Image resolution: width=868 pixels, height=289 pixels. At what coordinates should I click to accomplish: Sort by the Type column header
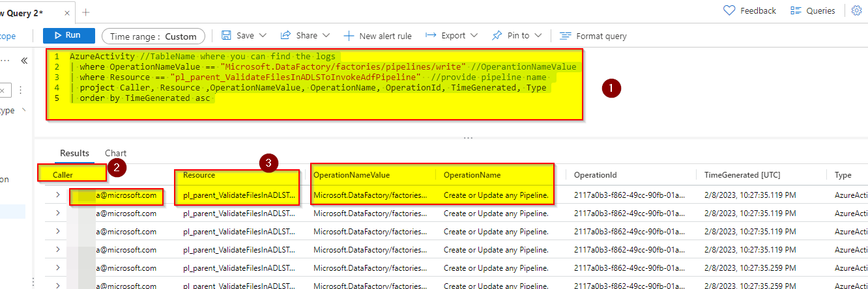(843, 175)
